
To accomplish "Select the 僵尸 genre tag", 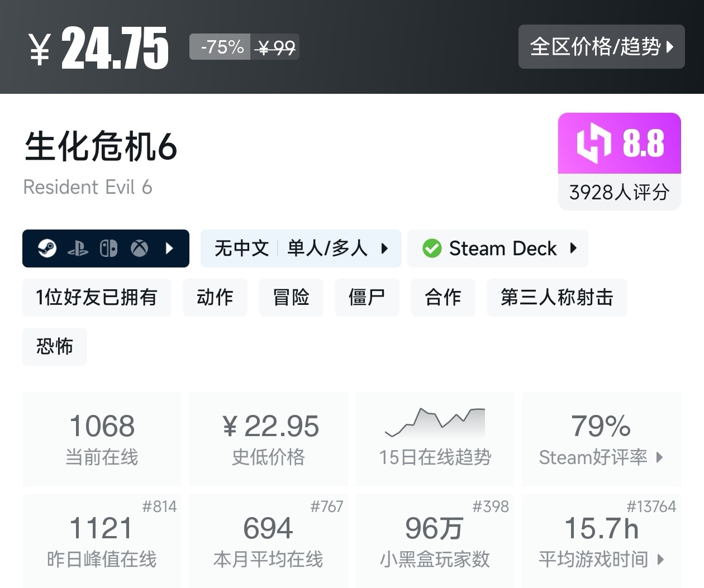I will coord(367,298).
